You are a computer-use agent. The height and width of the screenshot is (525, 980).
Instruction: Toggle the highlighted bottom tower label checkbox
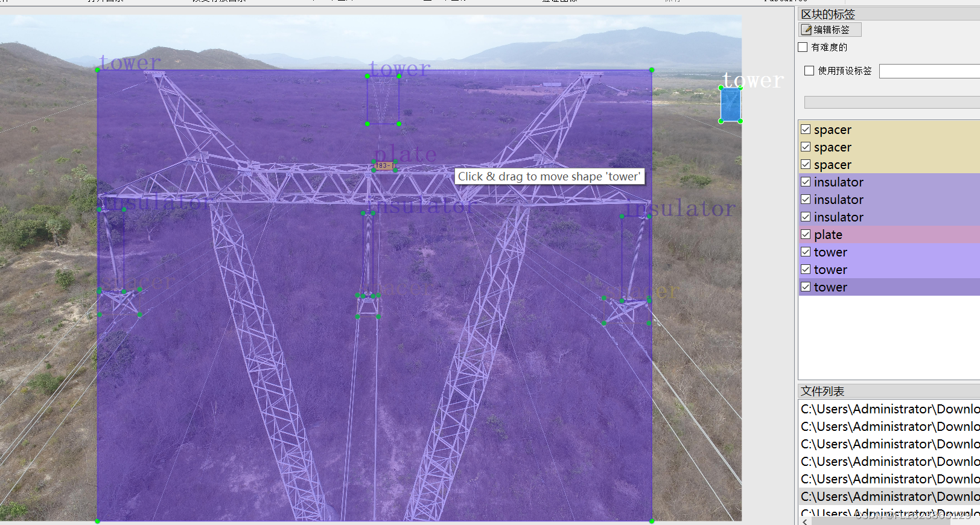click(x=806, y=287)
